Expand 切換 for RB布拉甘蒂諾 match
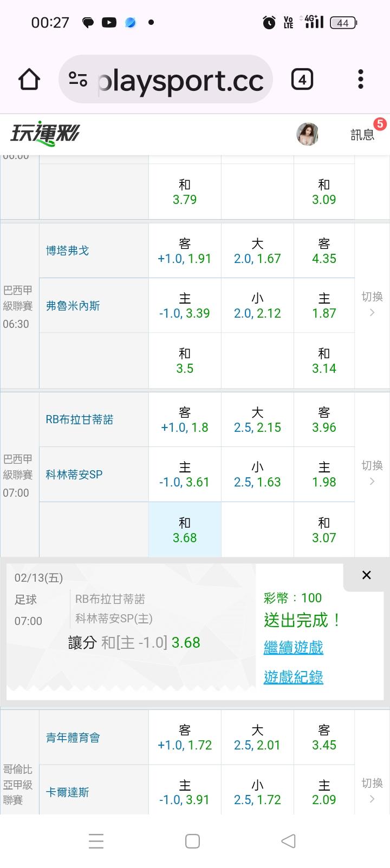 coord(372,473)
